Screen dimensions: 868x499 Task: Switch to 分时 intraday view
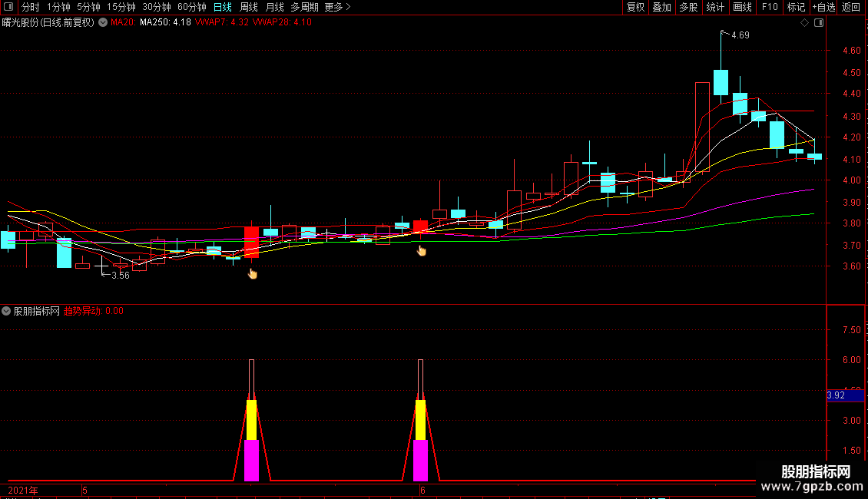(x=31, y=7)
